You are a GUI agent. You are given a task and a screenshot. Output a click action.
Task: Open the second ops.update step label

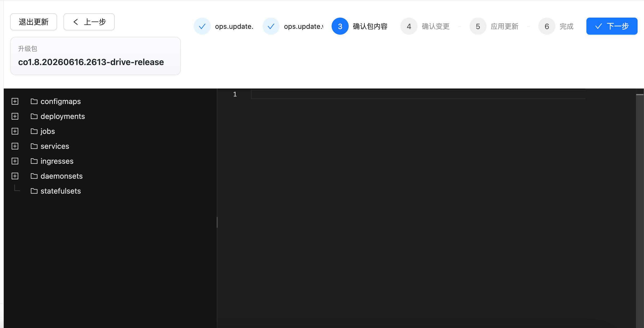tap(304, 26)
